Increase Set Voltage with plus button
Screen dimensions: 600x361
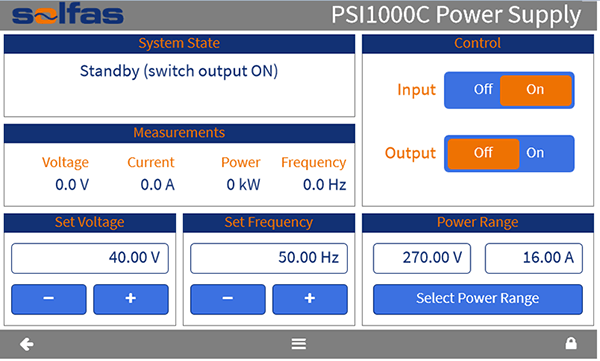(x=131, y=299)
